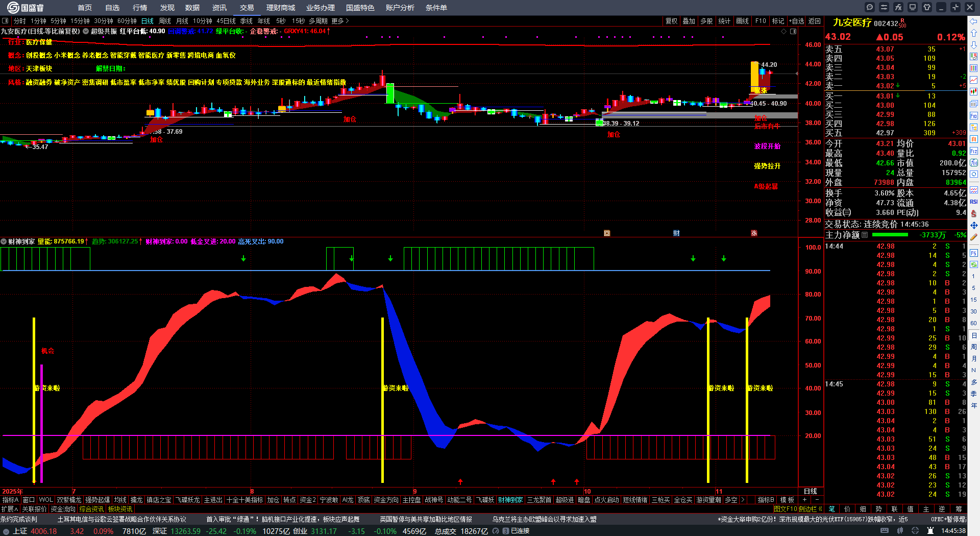Expand the 扩展 panel toggle

10,509
